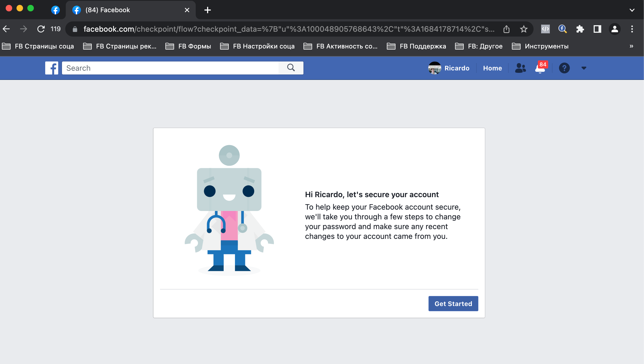The height and width of the screenshot is (364, 644).
Task: Click the macOS yellow minimize window button
Action: 20,8
